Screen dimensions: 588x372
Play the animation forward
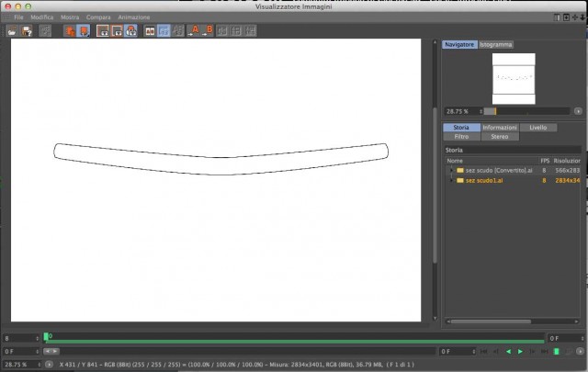(520, 352)
